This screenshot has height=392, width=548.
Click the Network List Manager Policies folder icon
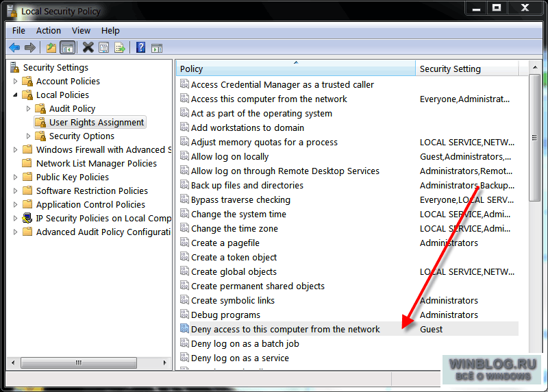(x=27, y=163)
